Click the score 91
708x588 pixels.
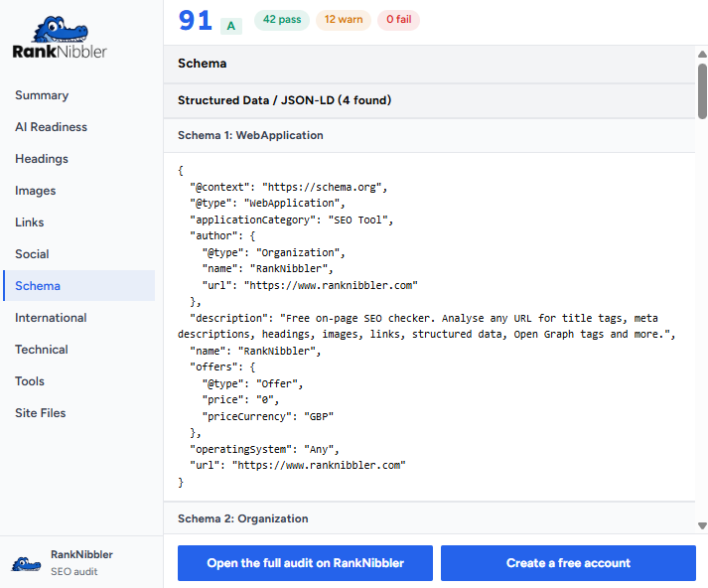[x=195, y=21]
